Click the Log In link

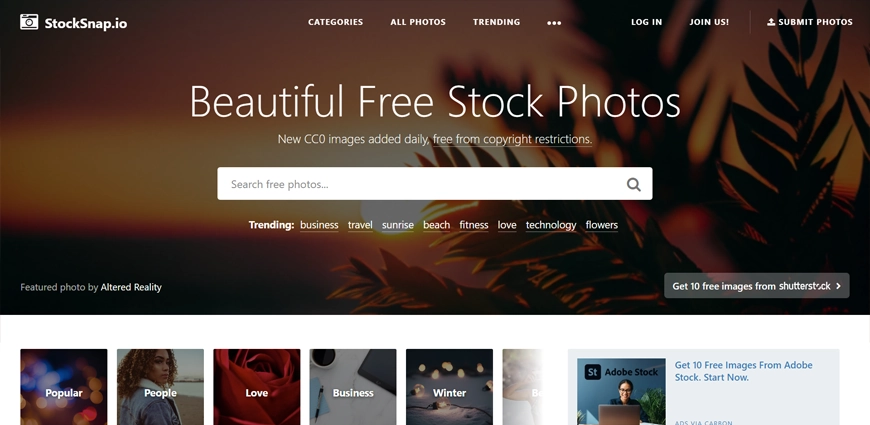646,22
